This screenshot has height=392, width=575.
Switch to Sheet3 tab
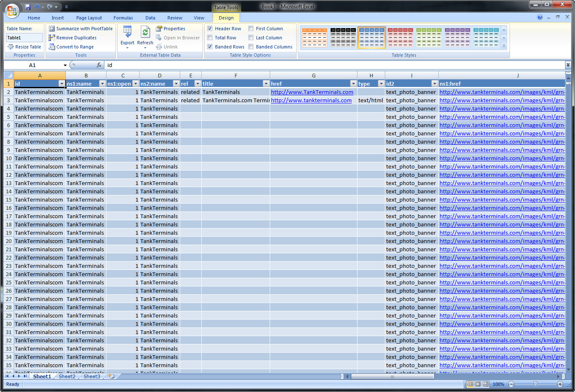point(92,376)
